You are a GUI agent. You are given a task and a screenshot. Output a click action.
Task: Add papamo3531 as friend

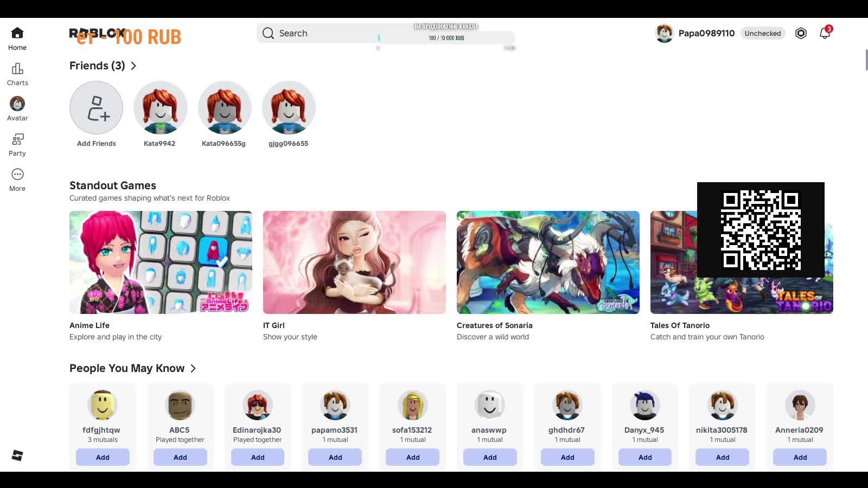pos(335,457)
